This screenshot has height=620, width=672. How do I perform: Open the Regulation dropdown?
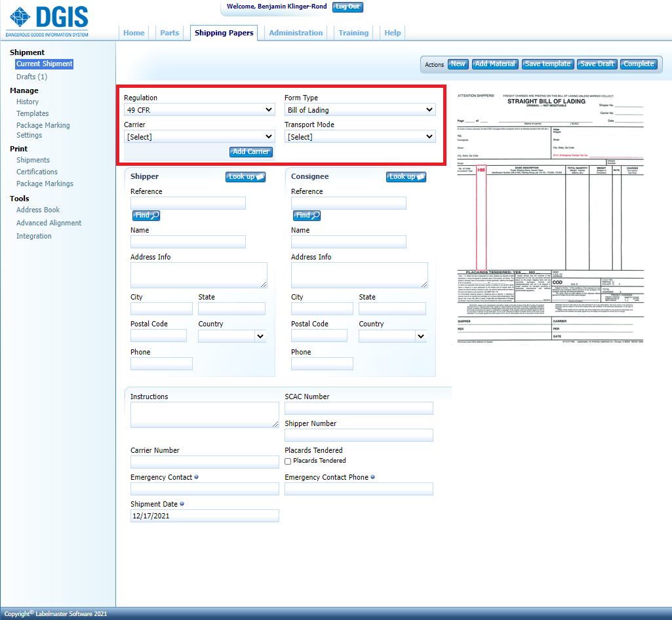199,110
